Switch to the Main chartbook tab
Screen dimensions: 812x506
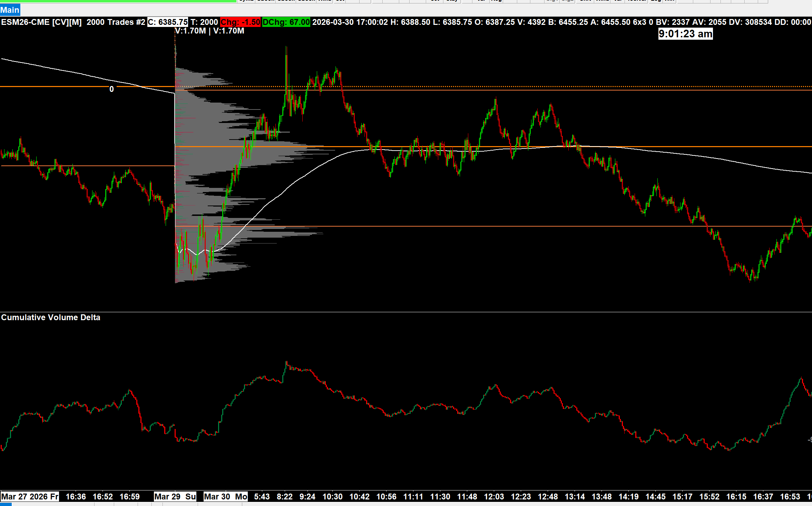[x=10, y=10]
